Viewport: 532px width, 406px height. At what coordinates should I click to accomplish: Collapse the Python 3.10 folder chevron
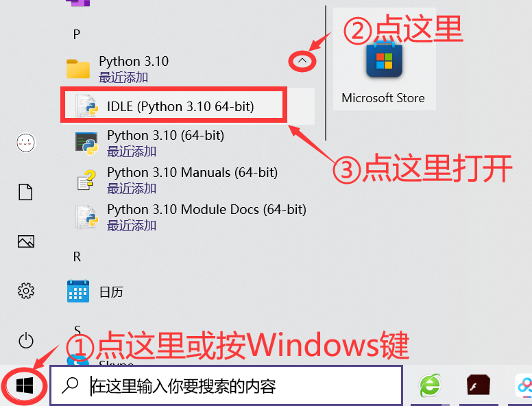(302, 61)
